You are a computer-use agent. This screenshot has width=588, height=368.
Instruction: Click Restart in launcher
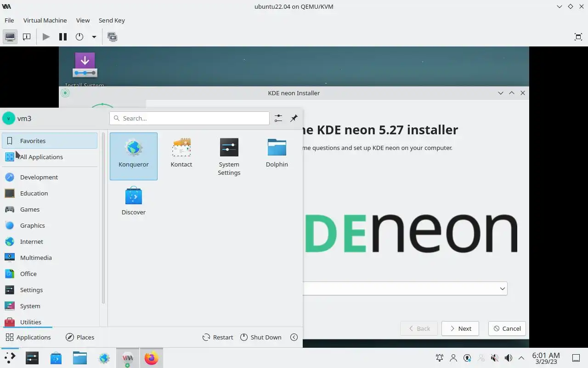click(218, 337)
